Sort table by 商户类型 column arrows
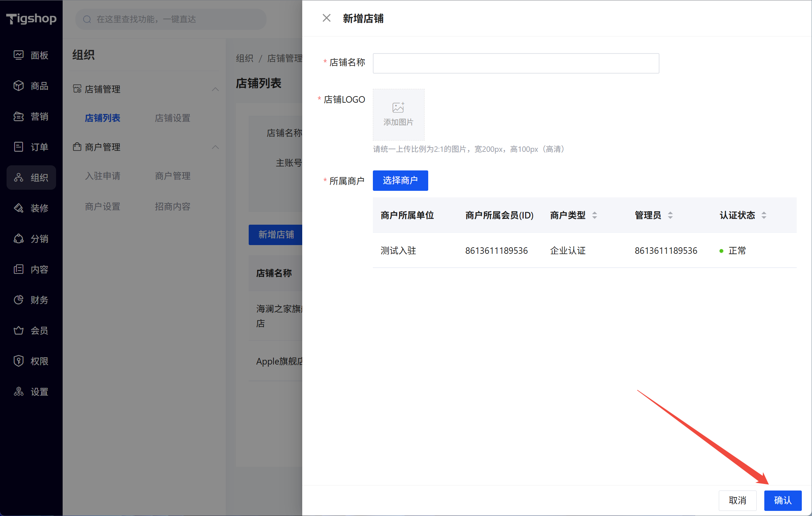Viewport: 812px width, 516px height. pyautogui.click(x=594, y=215)
